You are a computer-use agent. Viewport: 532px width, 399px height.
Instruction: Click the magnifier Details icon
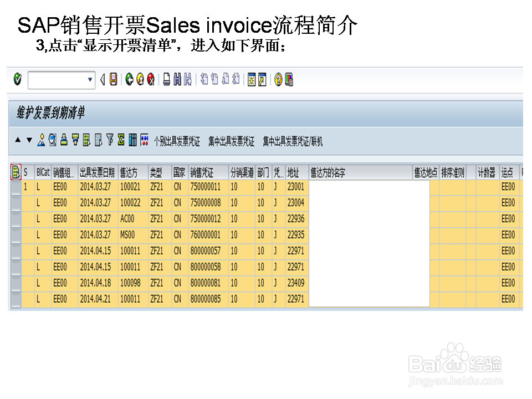52,140
